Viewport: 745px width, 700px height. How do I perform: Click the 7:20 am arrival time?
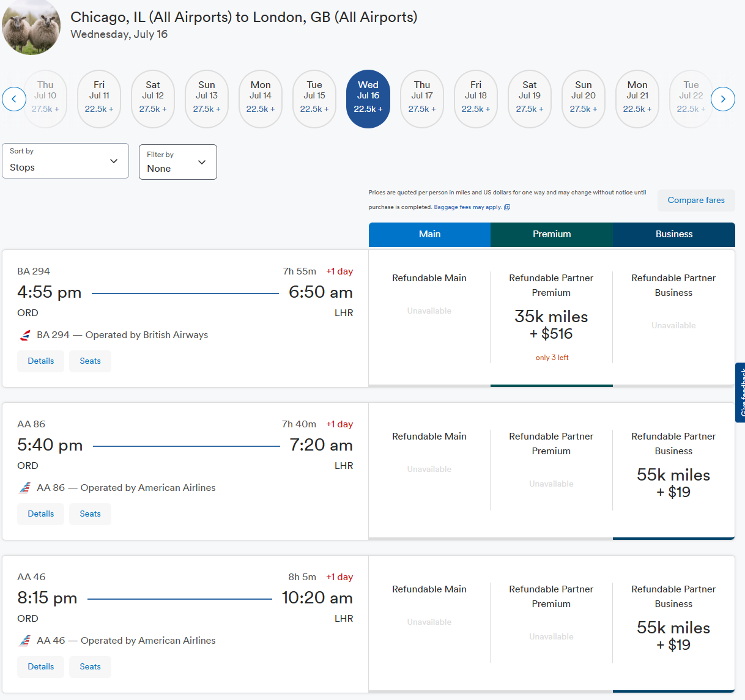click(321, 445)
